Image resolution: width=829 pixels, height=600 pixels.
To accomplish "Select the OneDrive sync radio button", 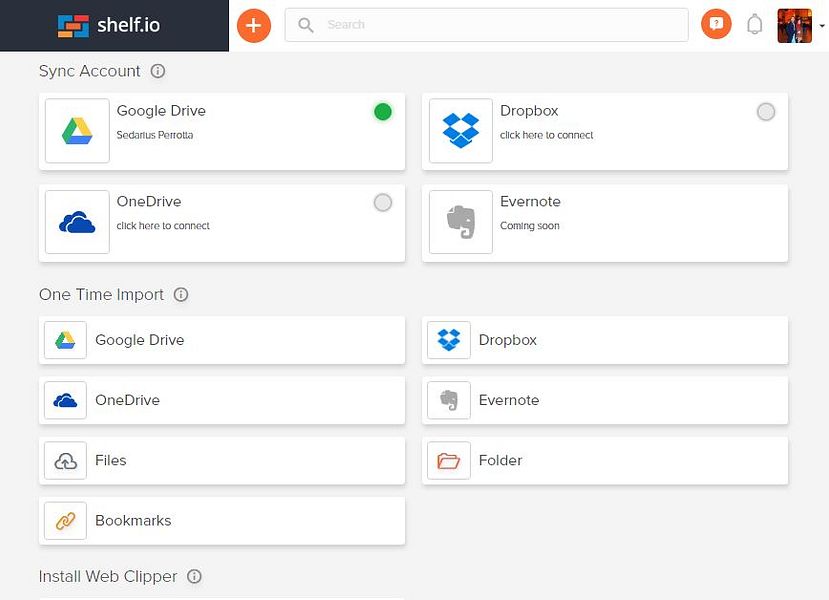I will click(x=382, y=202).
